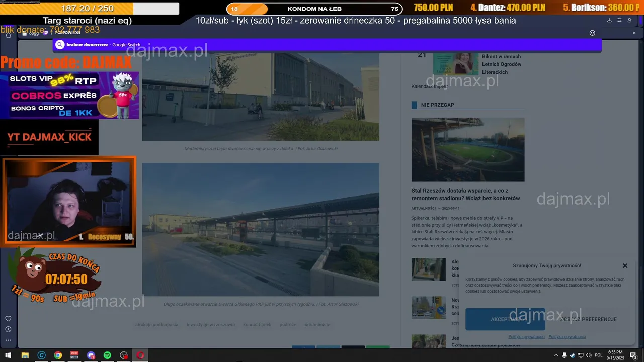
Task: Click the modernist station building photo
Action: coord(261,97)
